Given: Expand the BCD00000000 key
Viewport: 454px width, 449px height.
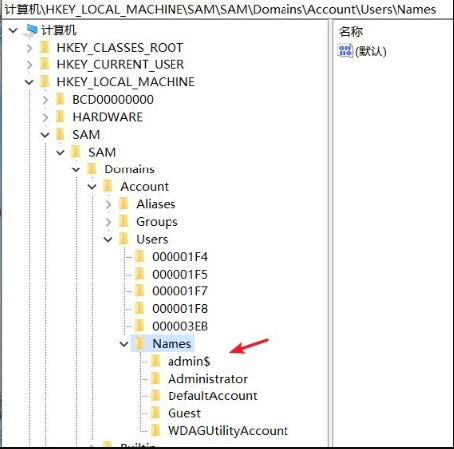Looking at the screenshot, I should point(45,99).
